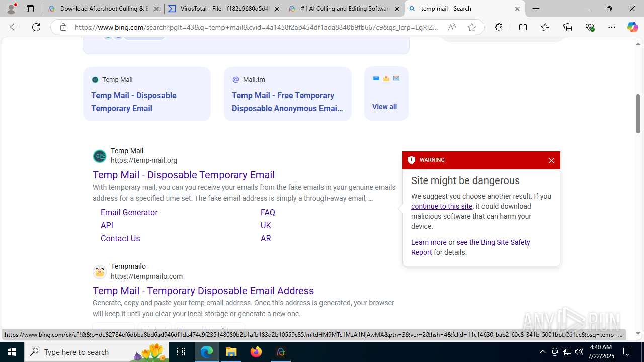Viewport: 644px width, 362px height.
Task: Open Temp Mail - Disposable Temporary Email result
Action: coord(184,175)
